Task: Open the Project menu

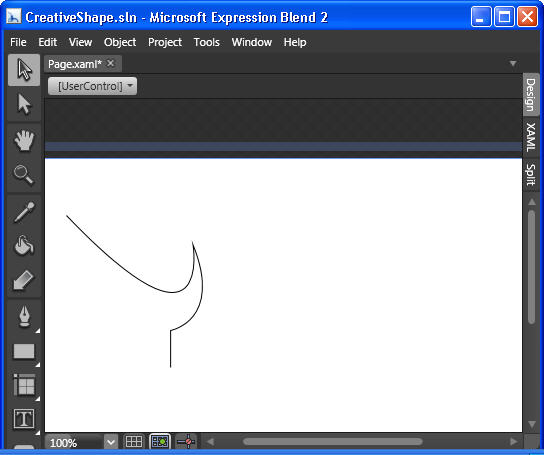Action: click(165, 42)
